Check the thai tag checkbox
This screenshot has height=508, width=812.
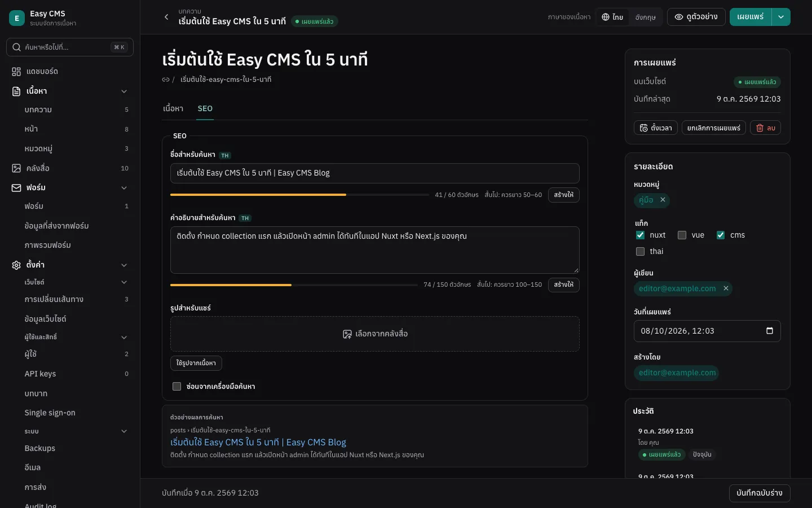pos(640,252)
